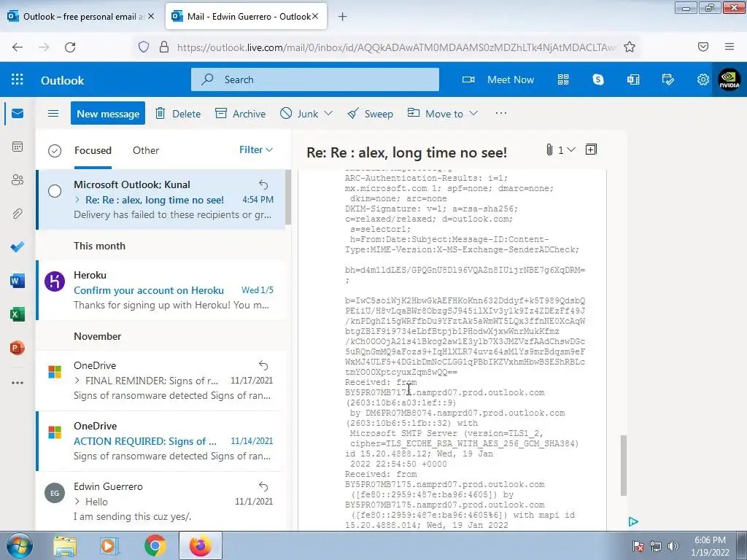Screen dimensions: 747x560
Task: Mark the message as Junk
Action: pos(299,113)
